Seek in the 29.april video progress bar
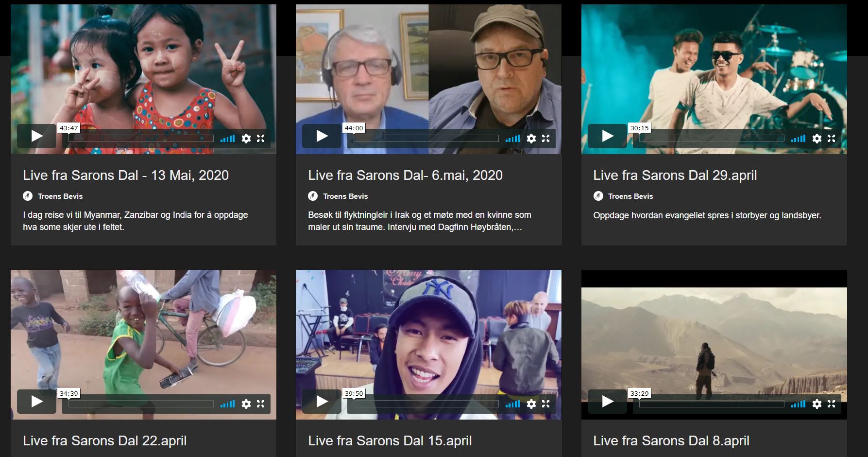This screenshot has width=868, height=457. 712,139
